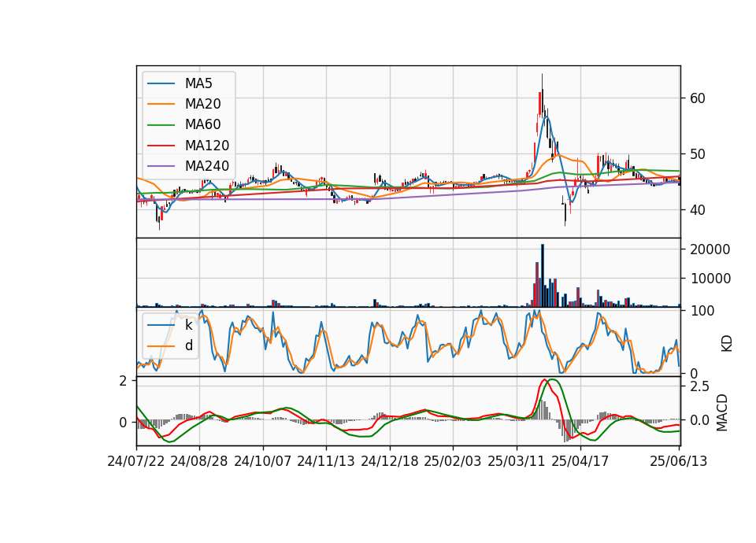
Task: Click the 24/07/22 date axis label
Action: [136, 461]
